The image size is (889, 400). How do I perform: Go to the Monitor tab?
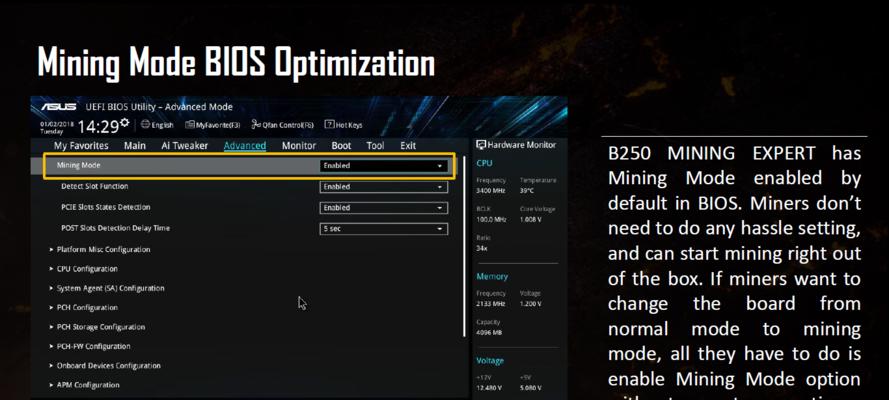299,146
